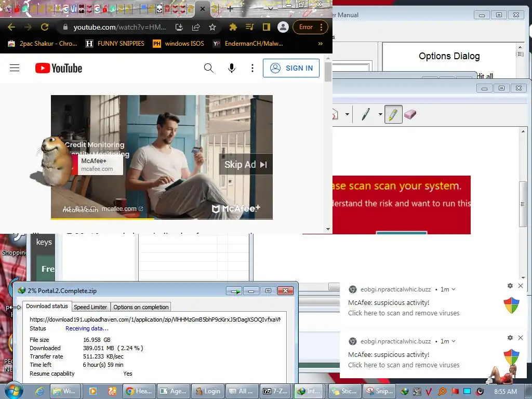
Task: Switch to Options on completion tab
Action: pos(141,307)
